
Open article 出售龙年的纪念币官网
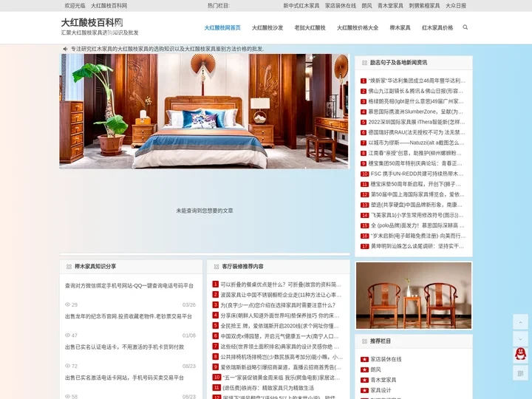tap(129, 316)
